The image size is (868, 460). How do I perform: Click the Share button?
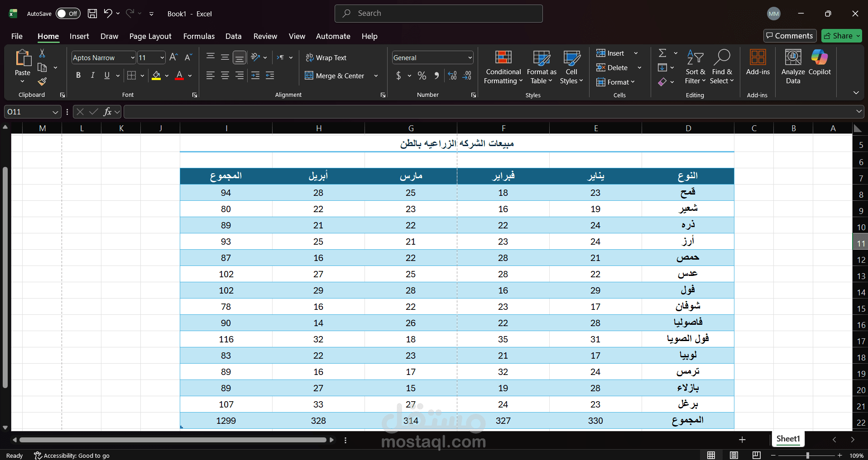pyautogui.click(x=841, y=35)
